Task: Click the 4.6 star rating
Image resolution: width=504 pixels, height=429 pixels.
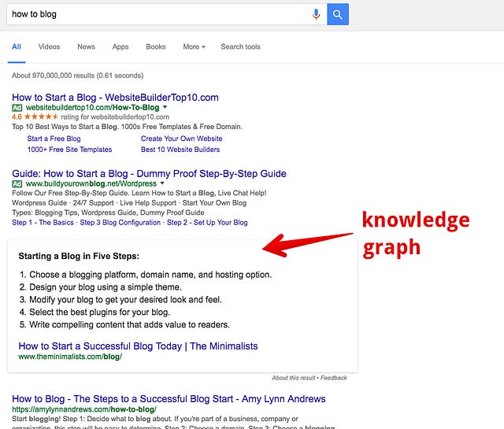Action: tap(35, 116)
